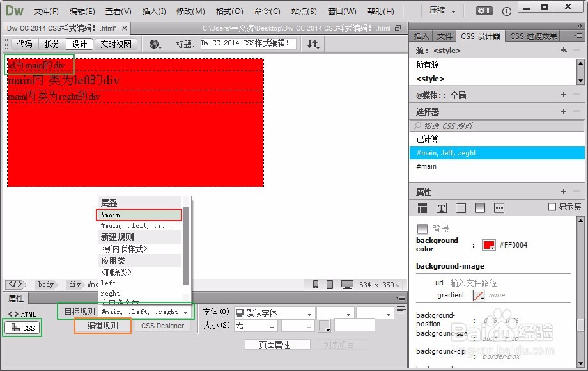Open the 大小 无 dropdown

click(256, 326)
